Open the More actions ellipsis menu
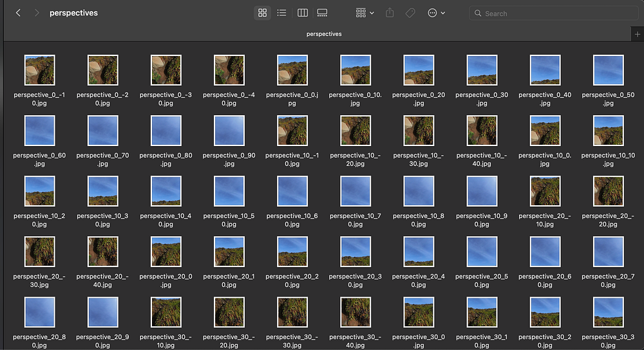 436,13
